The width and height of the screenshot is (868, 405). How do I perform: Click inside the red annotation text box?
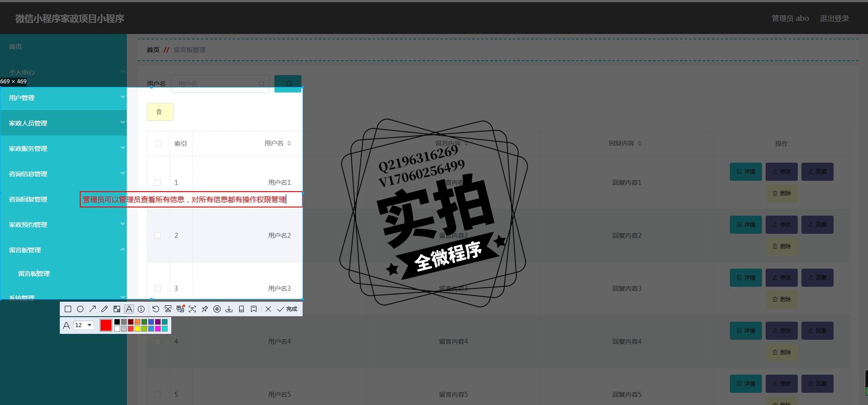tap(191, 199)
